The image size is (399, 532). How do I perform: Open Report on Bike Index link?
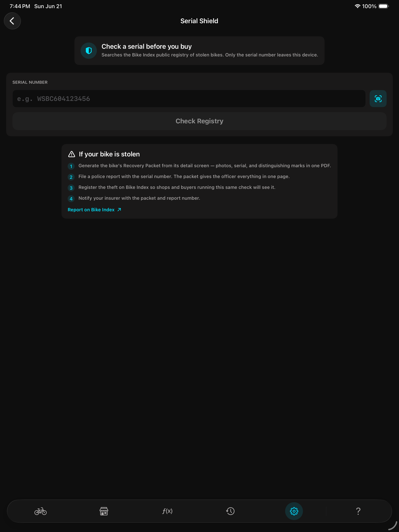coord(94,210)
